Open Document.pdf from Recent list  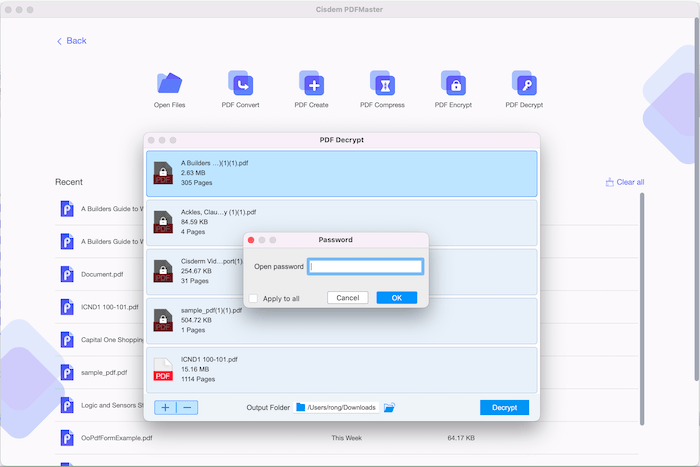point(102,274)
